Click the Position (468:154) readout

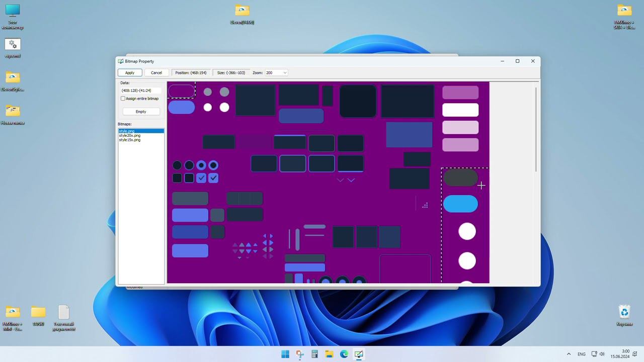(x=191, y=73)
